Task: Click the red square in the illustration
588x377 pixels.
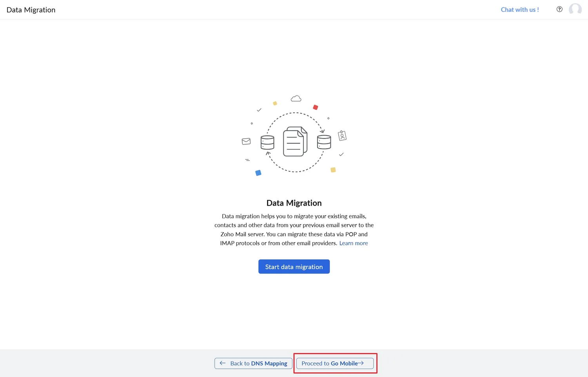Action: [316, 107]
